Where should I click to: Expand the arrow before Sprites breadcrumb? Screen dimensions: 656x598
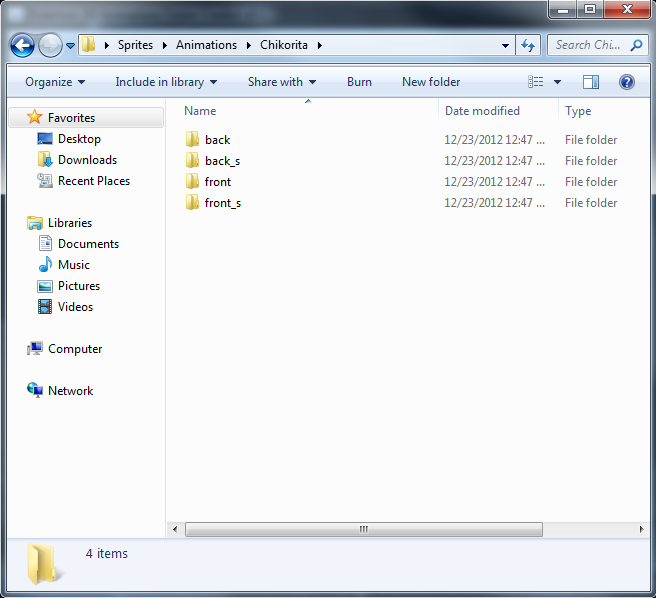pos(107,45)
